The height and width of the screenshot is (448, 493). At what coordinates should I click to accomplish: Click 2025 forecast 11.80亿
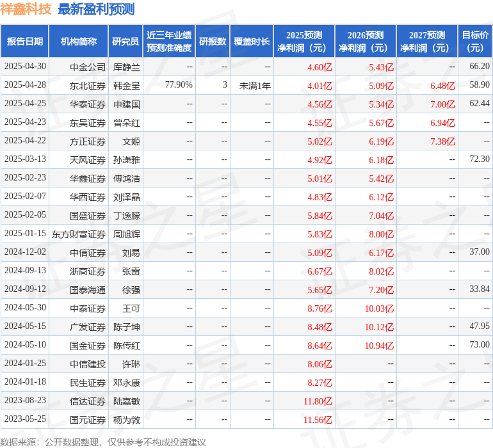318,401
